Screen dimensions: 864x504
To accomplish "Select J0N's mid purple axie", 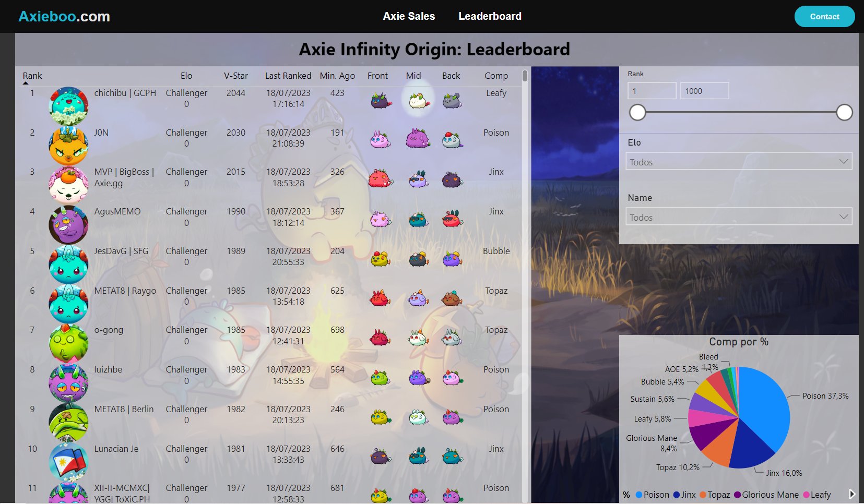I will point(418,138).
